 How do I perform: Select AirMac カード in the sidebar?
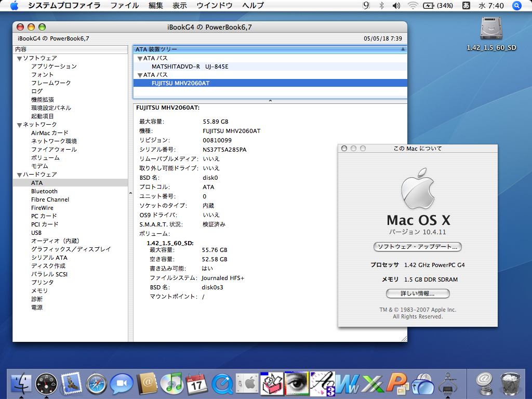click(x=70, y=133)
